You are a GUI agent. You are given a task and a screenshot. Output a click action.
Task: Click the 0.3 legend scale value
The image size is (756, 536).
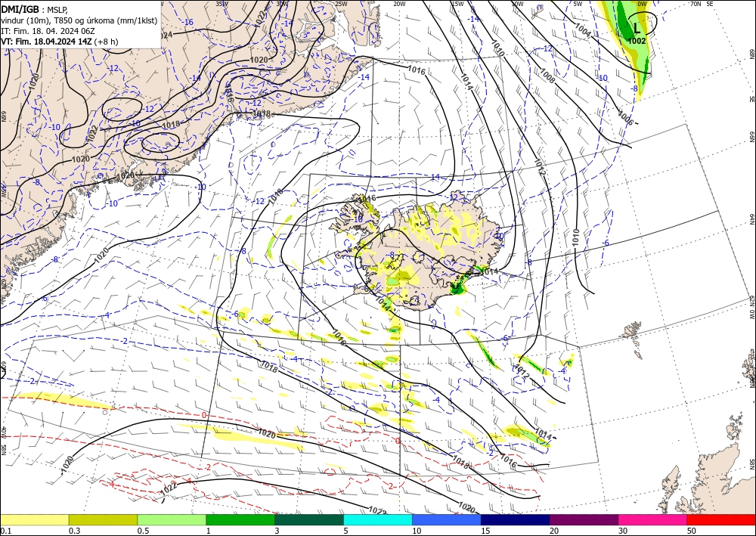tap(74, 531)
